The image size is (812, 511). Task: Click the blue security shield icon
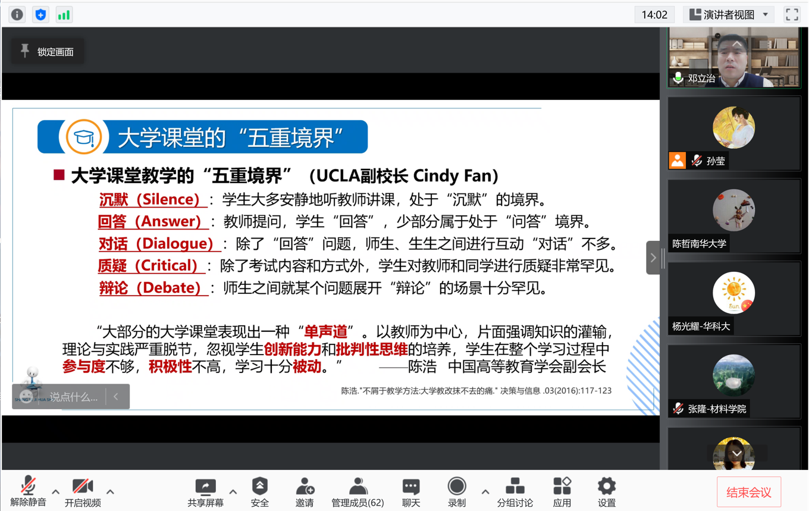coord(40,15)
